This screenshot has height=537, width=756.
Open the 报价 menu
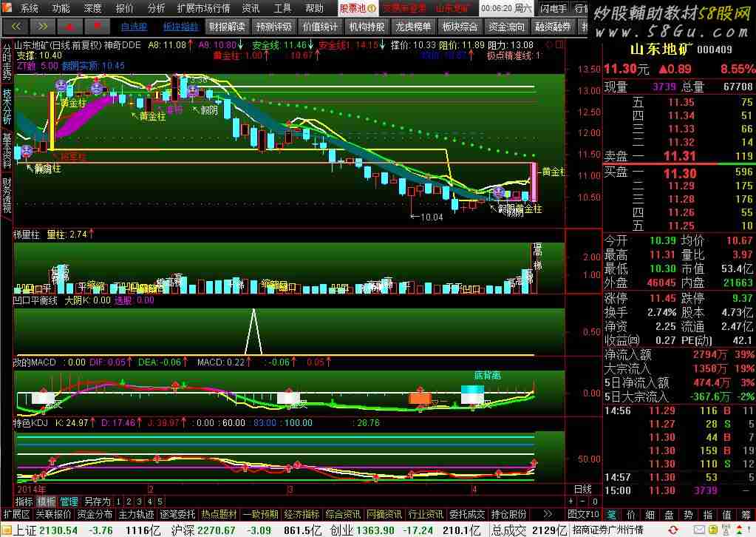(124, 7)
